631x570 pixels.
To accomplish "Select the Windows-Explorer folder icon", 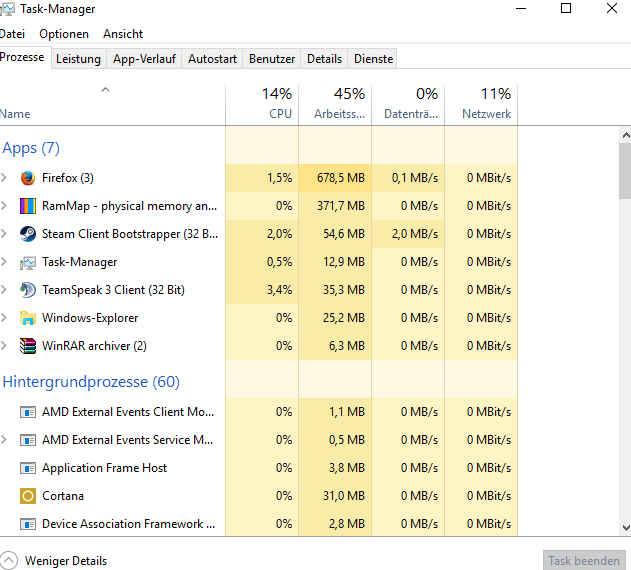I will tap(28, 318).
